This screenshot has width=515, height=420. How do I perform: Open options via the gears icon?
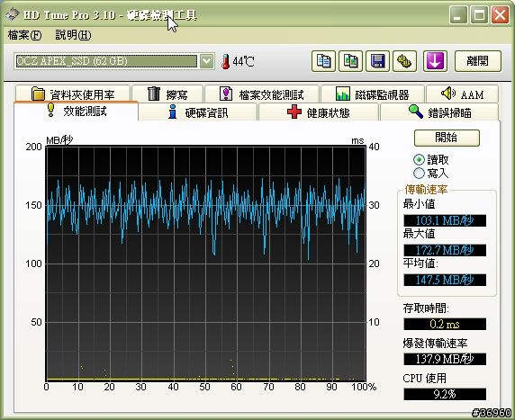(404, 61)
